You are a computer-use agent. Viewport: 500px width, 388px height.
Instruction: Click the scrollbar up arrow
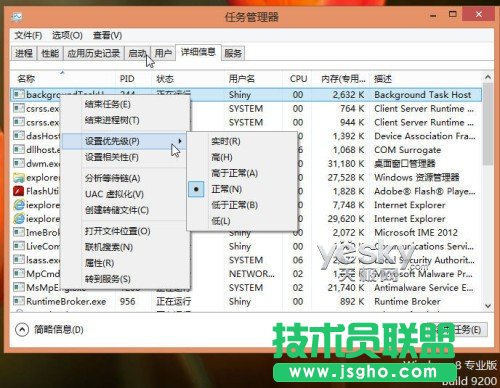coord(488,77)
